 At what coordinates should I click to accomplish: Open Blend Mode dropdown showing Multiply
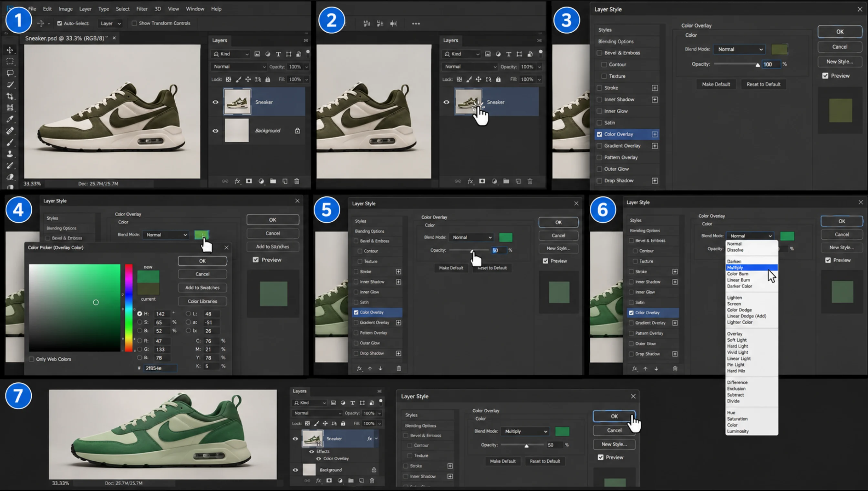click(525, 431)
